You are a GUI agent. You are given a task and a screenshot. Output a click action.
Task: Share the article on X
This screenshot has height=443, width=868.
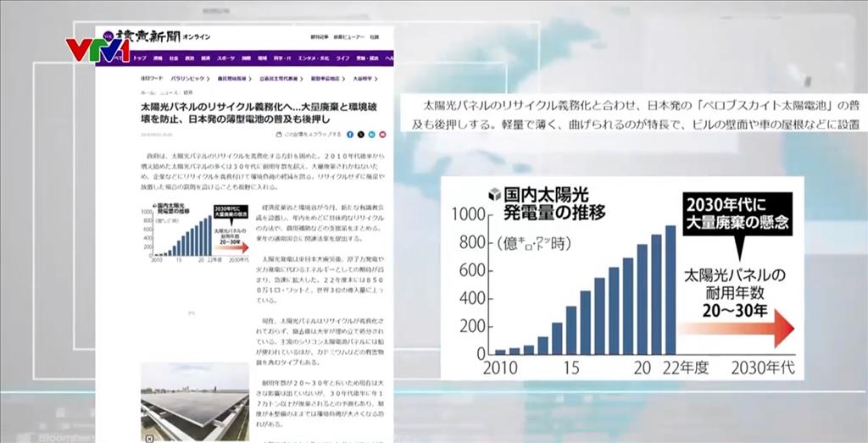point(361,135)
